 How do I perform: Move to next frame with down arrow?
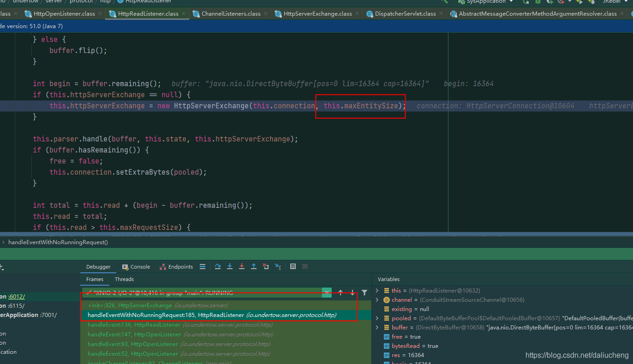pos(352,293)
